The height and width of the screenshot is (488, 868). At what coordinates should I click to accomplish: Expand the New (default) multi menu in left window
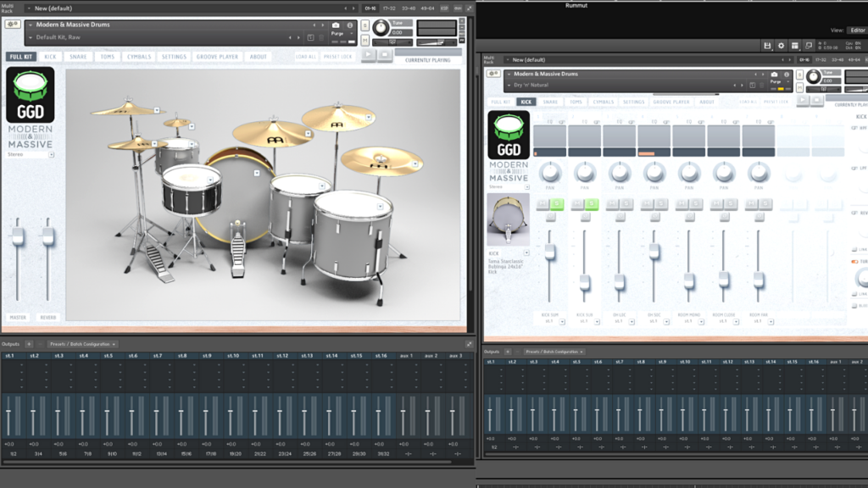click(29, 8)
